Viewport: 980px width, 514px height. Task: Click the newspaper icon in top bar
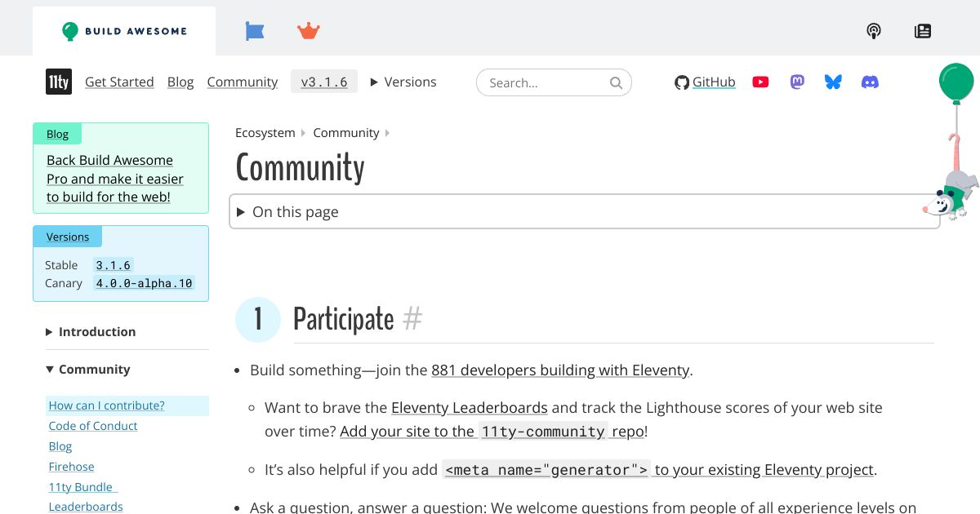coord(923,31)
